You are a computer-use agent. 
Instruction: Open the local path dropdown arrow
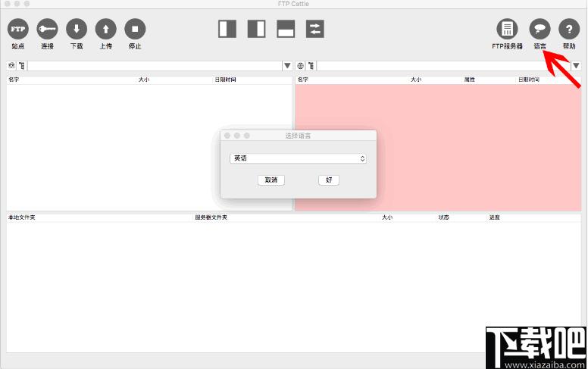[287, 66]
